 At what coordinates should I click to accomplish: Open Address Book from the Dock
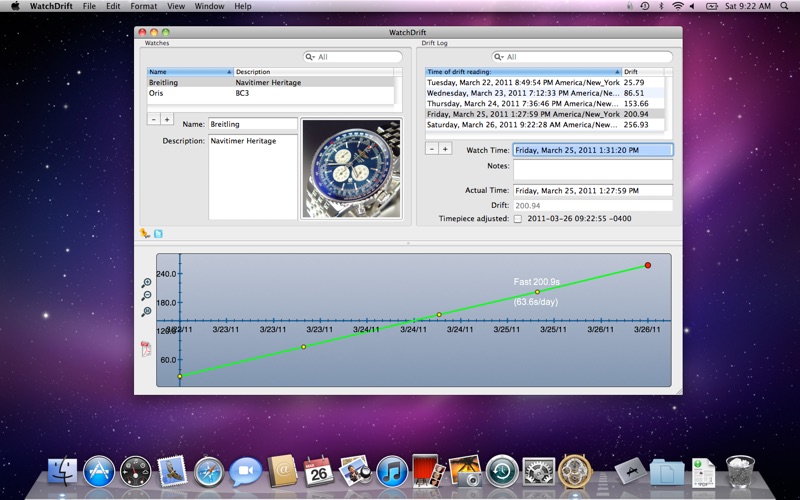click(282, 470)
